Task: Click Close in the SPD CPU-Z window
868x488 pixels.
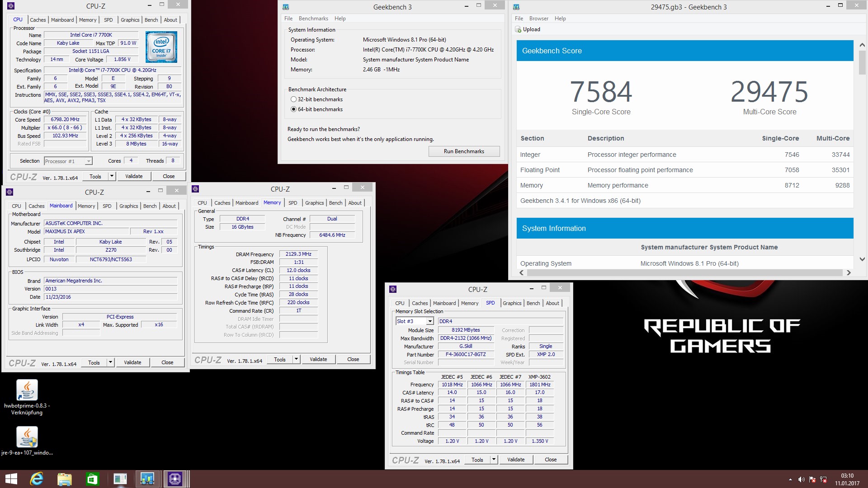Action: pyautogui.click(x=551, y=460)
